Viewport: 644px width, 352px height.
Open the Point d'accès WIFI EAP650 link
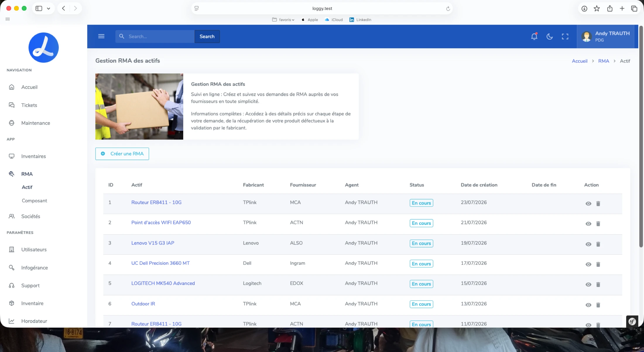click(161, 223)
